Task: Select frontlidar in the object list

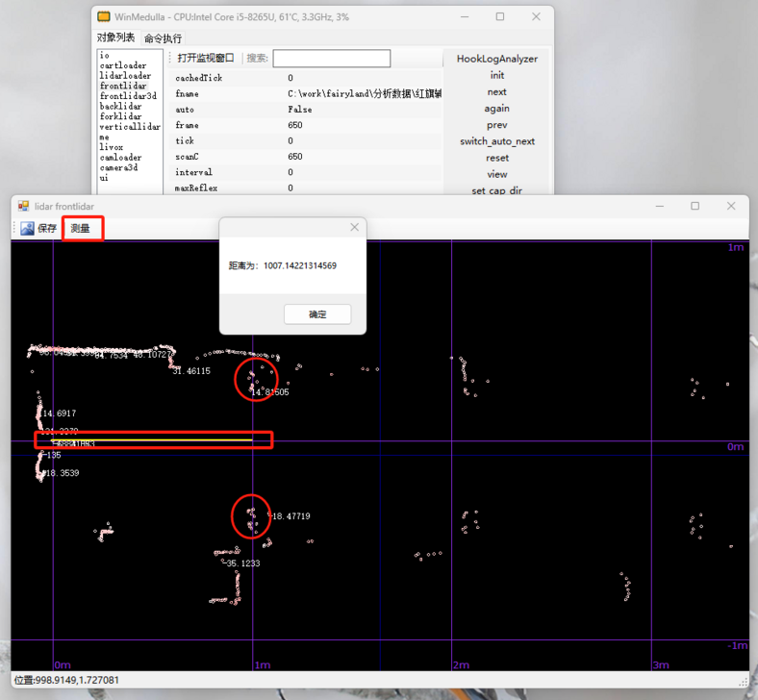Action: click(123, 86)
